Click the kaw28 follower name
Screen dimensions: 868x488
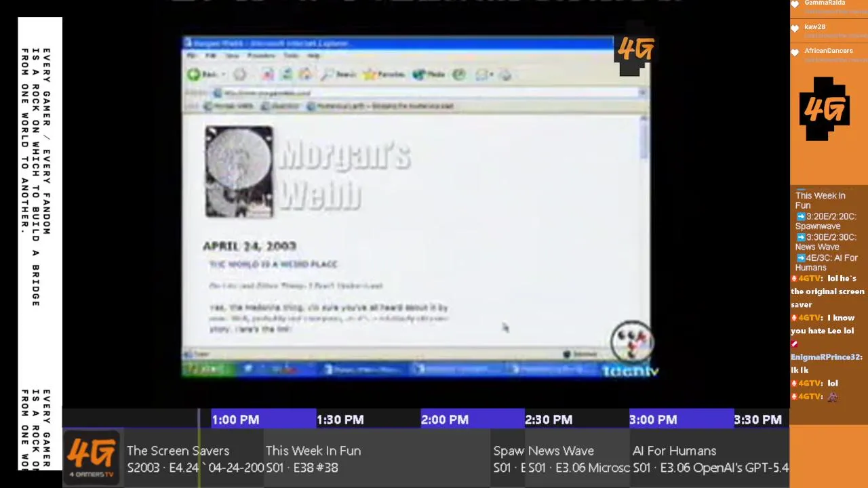pyautogui.click(x=814, y=27)
